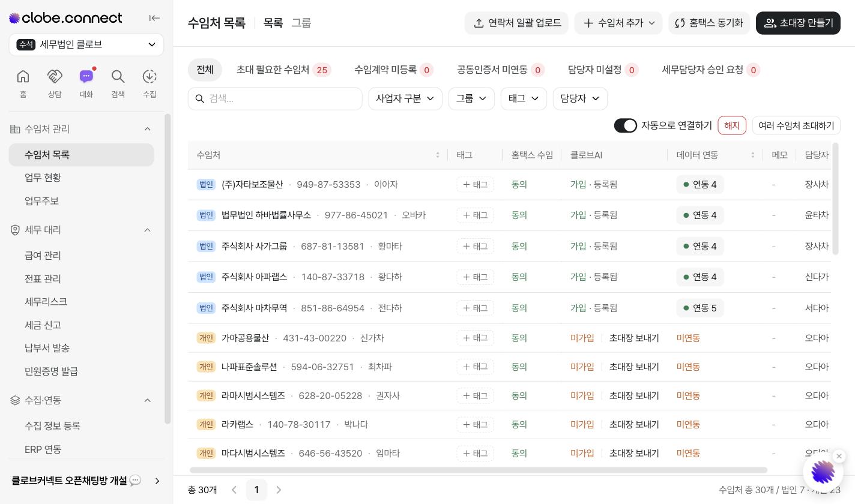Click the horizontal table scrollbar
The image size is (855, 504).
pyautogui.click(x=479, y=470)
